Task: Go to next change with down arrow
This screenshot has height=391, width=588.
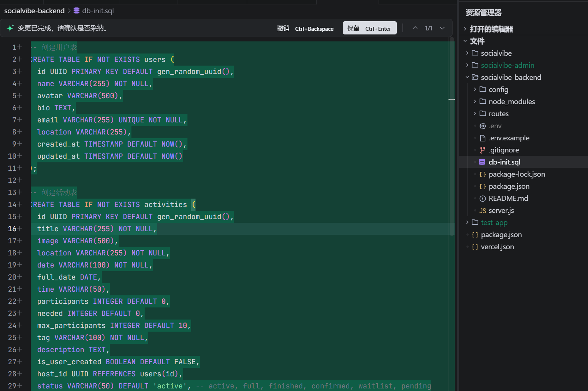Action: (x=442, y=28)
